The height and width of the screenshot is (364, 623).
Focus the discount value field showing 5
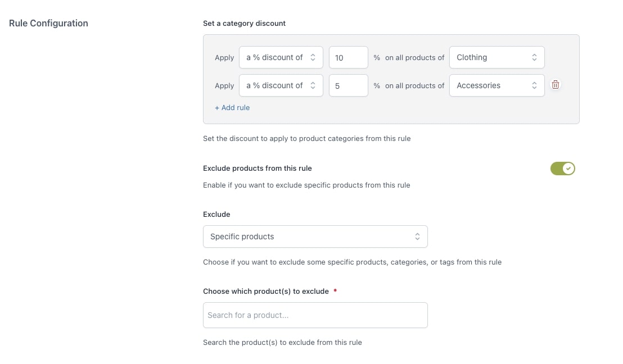coord(348,85)
